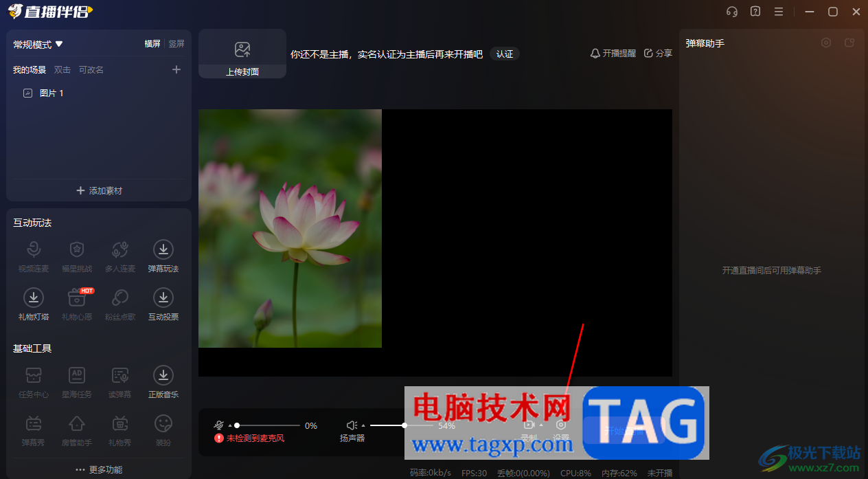Switch to 竖屏 portrait orientation
This screenshot has height=479, width=868.
coord(176,44)
